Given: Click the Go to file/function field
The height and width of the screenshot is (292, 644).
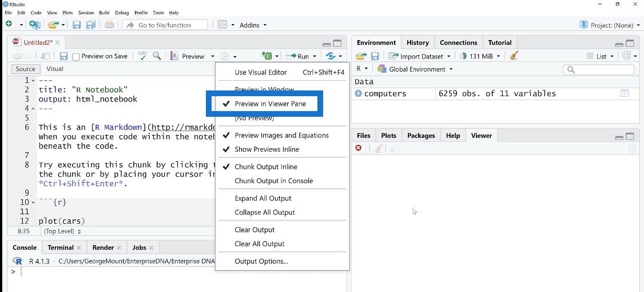Looking at the screenshot, I should 165,25.
